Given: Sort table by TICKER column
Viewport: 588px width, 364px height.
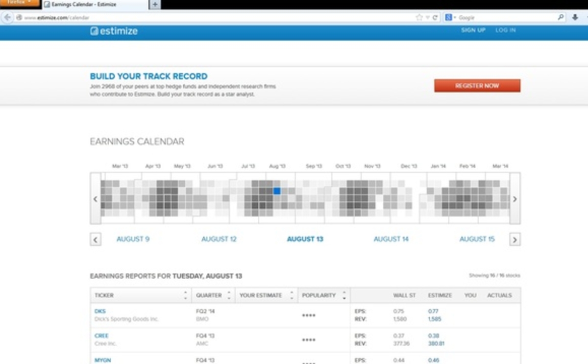Looking at the screenshot, I should (x=141, y=295).
